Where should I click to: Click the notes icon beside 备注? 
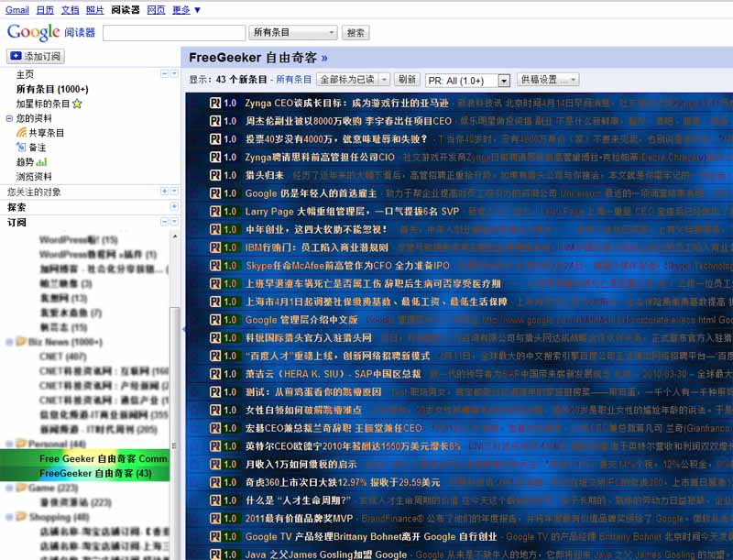coord(21,148)
